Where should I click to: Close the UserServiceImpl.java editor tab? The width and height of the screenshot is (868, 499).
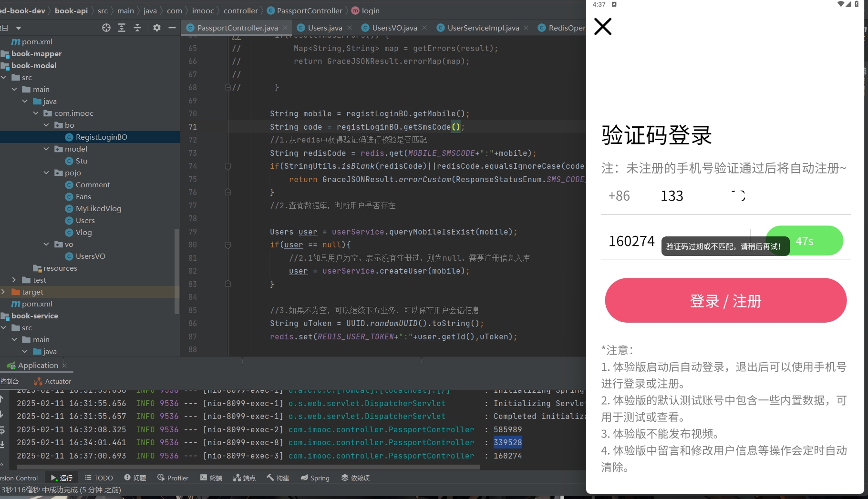tap(526, 28)
